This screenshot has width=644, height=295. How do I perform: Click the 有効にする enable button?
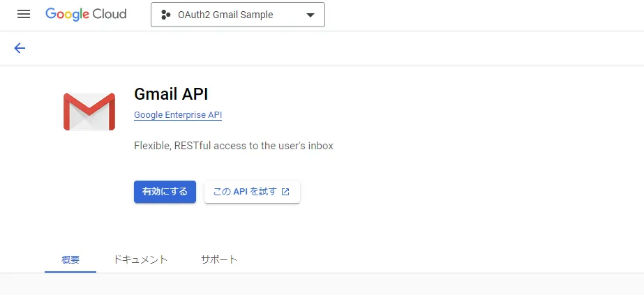pos(165,192)
